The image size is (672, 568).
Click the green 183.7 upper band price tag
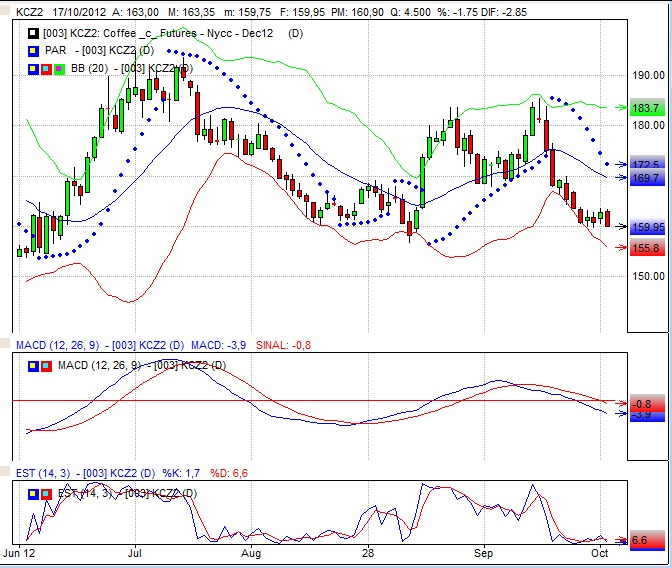(x=647, y=108)
